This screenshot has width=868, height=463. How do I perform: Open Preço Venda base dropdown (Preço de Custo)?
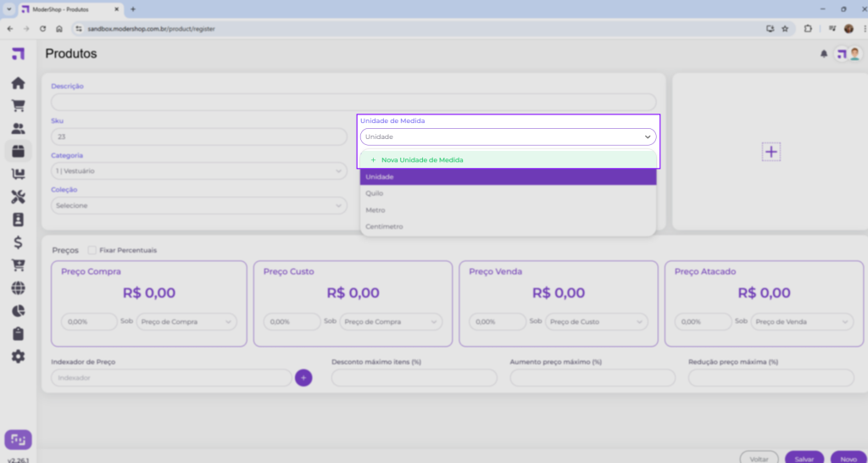[597, 322]
